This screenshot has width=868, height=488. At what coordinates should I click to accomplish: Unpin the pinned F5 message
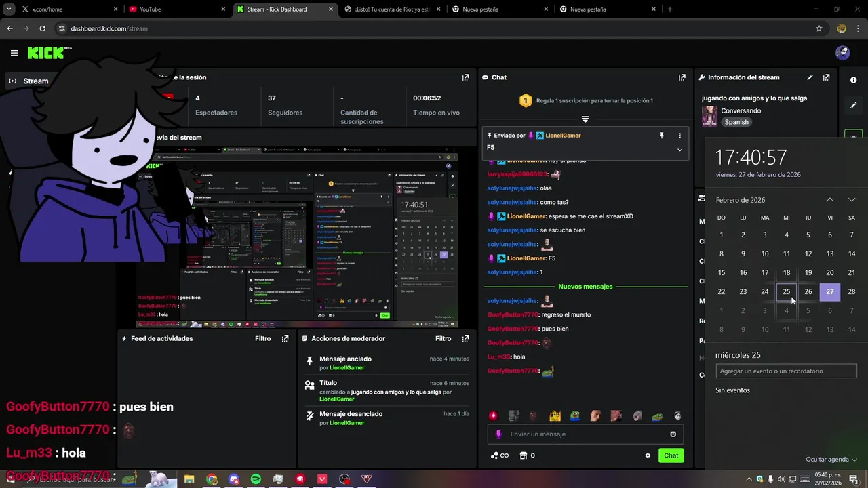(x=662, y=136)
